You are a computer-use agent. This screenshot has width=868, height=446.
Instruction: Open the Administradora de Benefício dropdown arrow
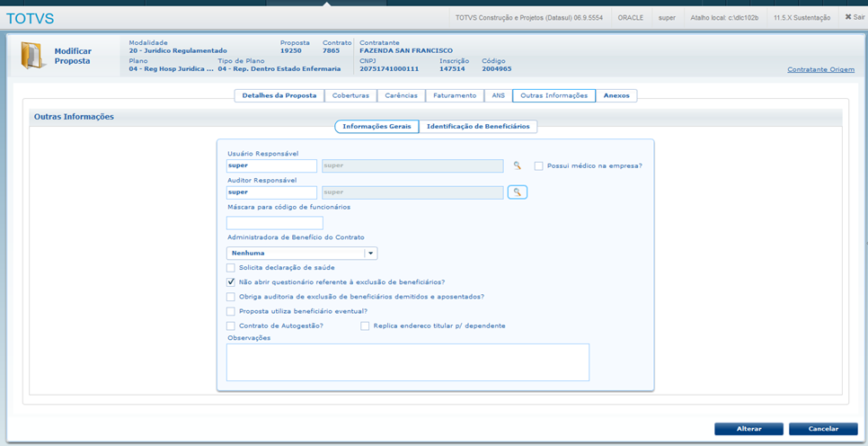point(371,254)
